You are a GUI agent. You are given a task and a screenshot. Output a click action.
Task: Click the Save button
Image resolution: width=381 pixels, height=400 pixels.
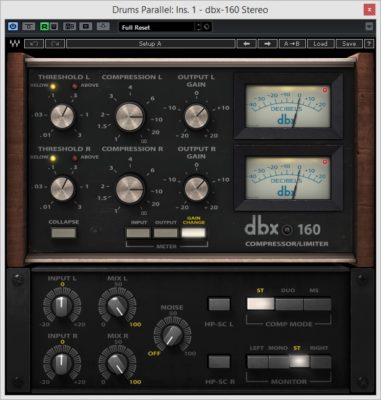click(349, 44)
